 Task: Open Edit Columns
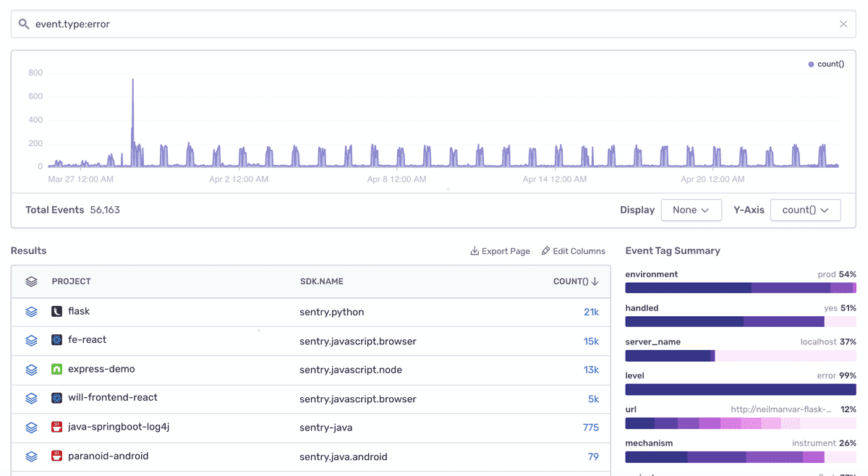573,251
